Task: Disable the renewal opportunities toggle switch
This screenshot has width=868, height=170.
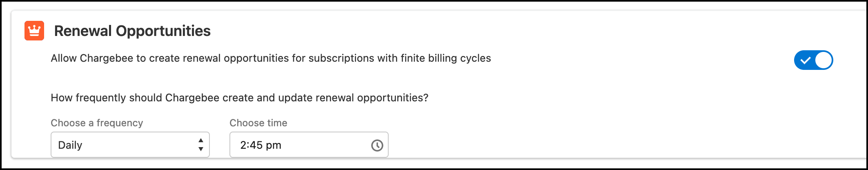Action: (813, 60)
